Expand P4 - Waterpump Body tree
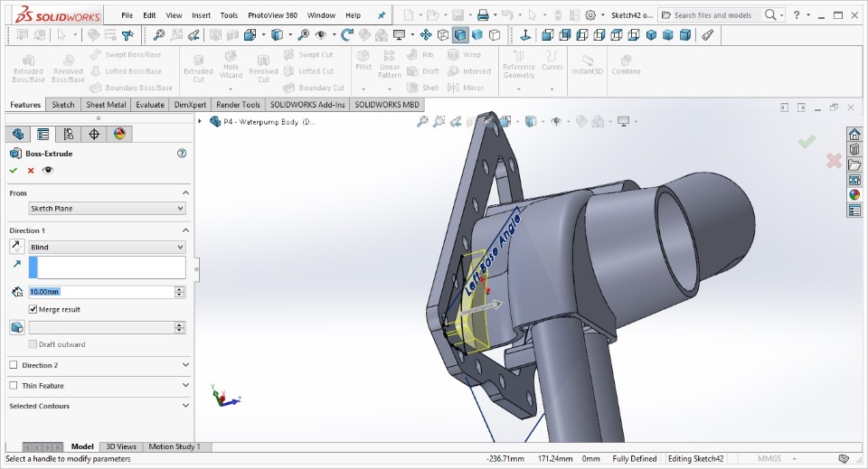This screenshot has width=868, height=469. click(x=200, y=121)
